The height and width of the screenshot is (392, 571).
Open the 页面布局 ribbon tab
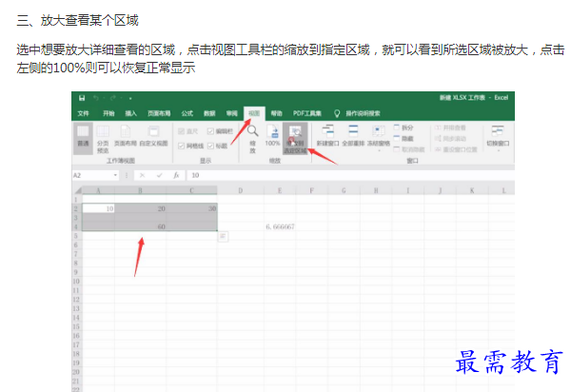click(159, 113)
